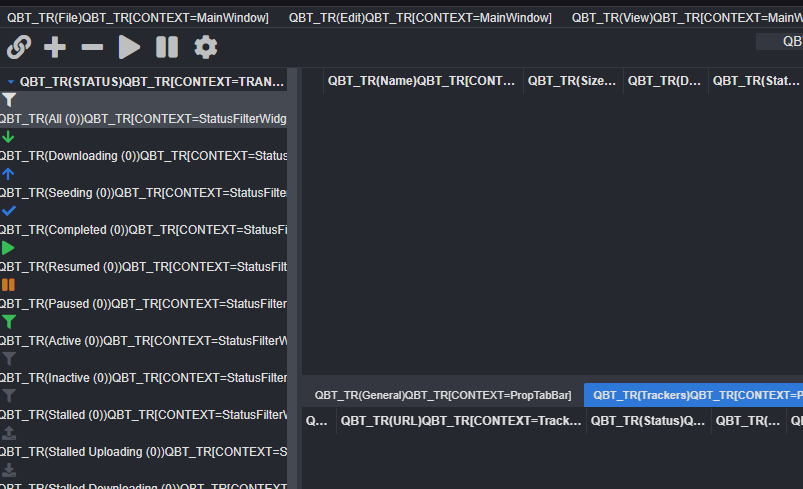Click the tracker column header after Status
The image size is (803, 489).
tap(748, 421)
